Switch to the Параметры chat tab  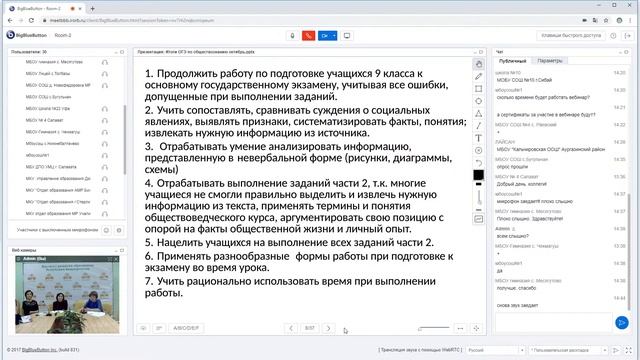pos(550,61)
